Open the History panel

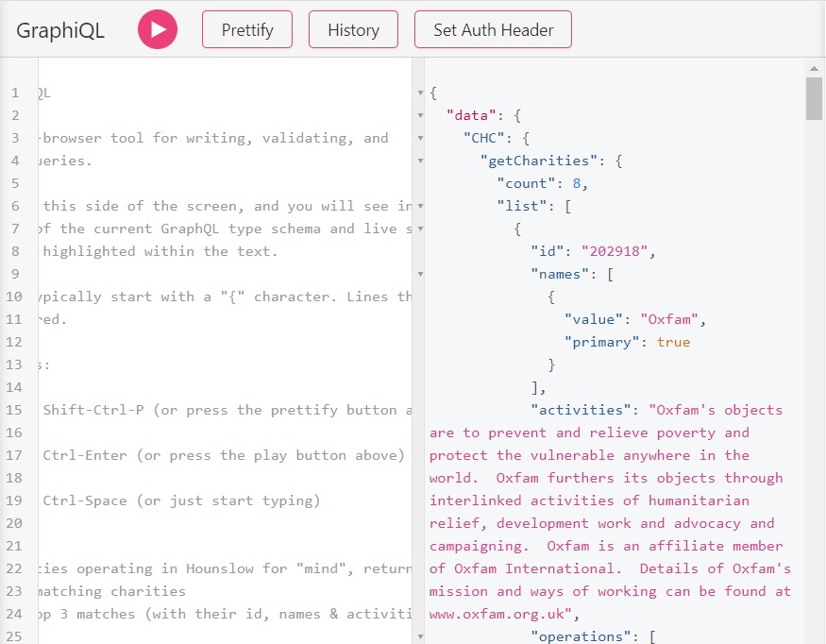[x=353, y=29]
